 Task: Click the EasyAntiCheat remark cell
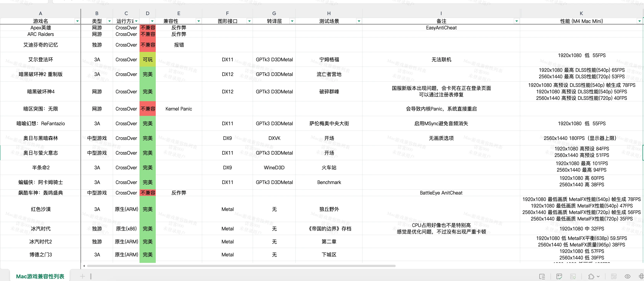441,28
